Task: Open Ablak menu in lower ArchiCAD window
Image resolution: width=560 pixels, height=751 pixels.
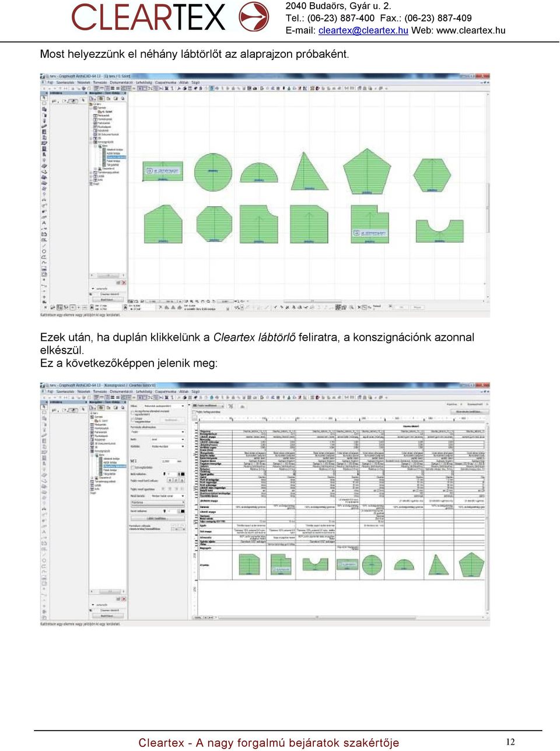Action: point(184,392)
